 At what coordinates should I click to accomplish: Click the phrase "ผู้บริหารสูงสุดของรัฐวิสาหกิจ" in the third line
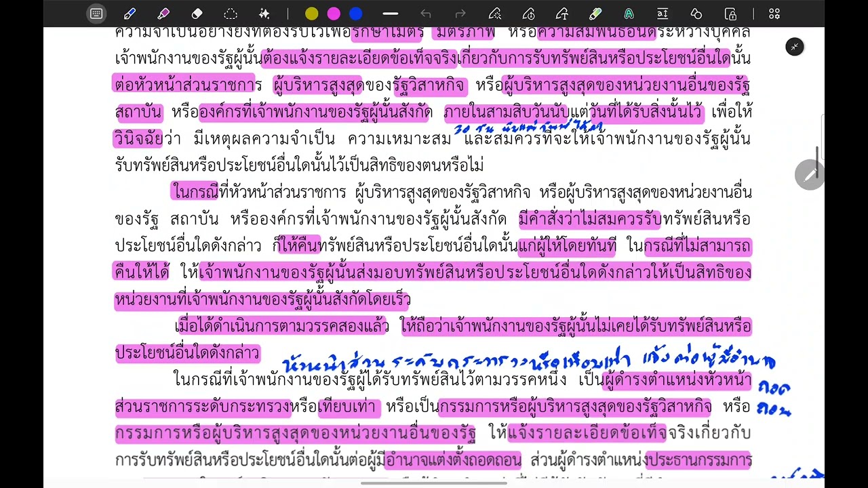pos(370,85)
